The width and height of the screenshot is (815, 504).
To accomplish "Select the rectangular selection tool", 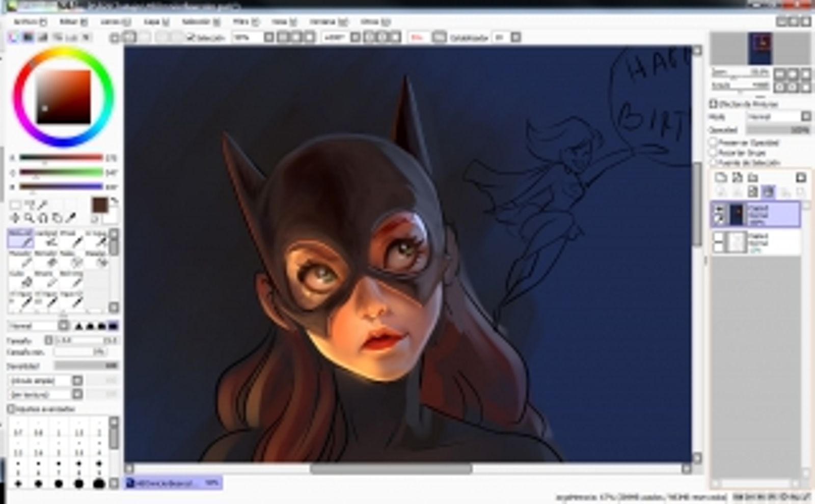I will tap(16, 205).
